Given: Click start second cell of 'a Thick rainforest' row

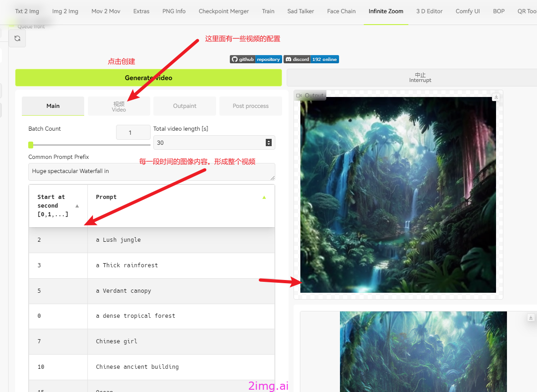Looking at the screenshot, I should coord(58,265).
